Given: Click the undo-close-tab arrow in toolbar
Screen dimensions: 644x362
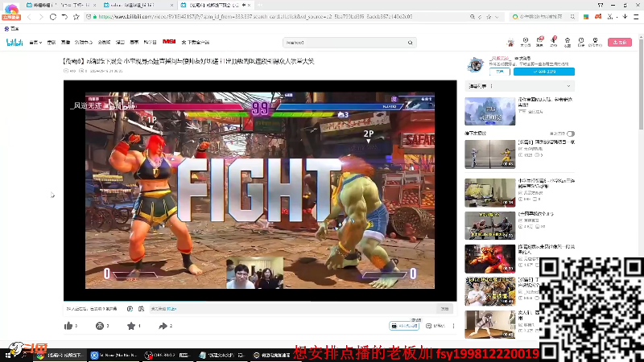Looking at the screenshot, I should coord(64,17).
